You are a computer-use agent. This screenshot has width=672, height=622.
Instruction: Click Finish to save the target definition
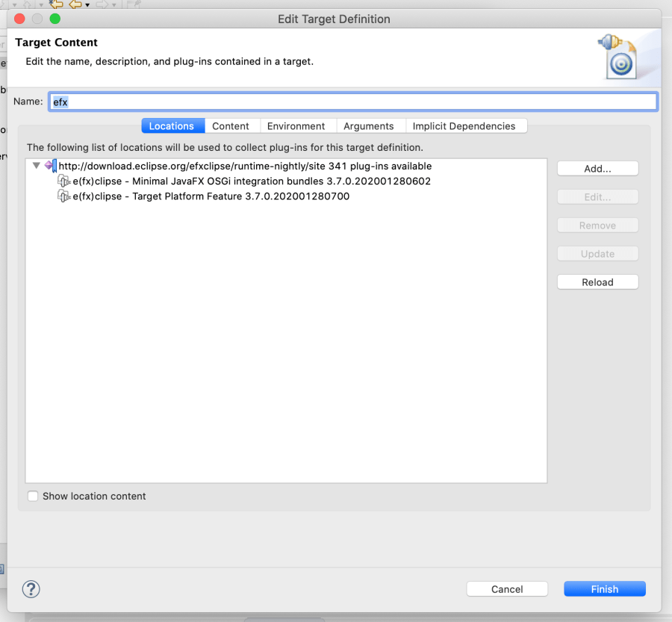pyautogui.click(x=604, y=589)
